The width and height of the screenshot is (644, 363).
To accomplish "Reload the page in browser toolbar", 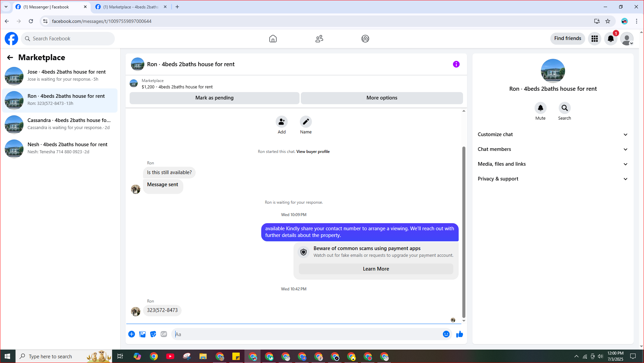I will click(x=31, y=21).
